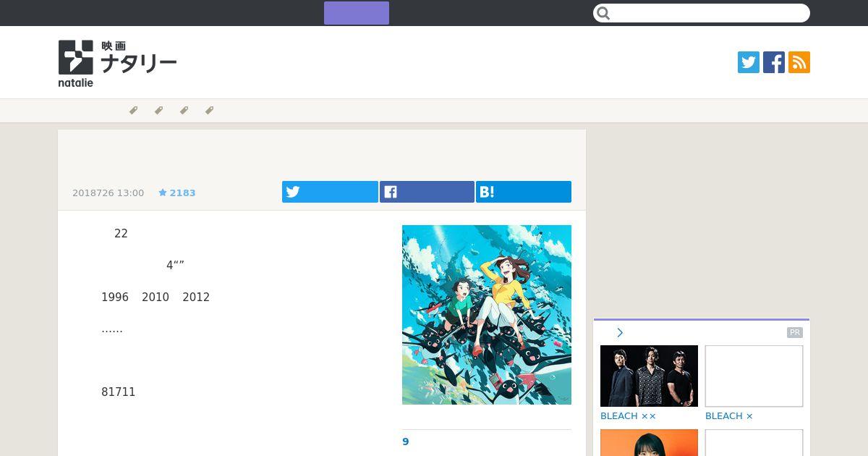Open blank thumbnail above 'BLEACH ×' link
This screenshot has width=868, height=456.
point(754,376)
